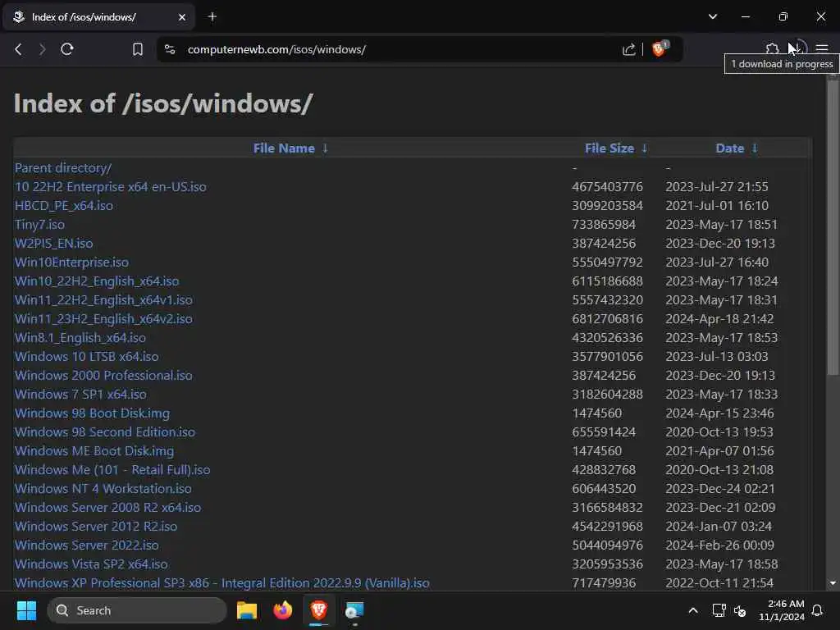Viewport: 840px width, 630px height.
Task: Open Brave hamburger menu
Action: 822,49
